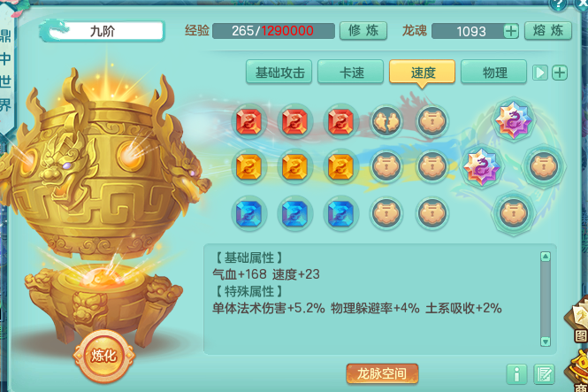Switch to the 基础攻击 tab
This screenshot has height=392, width=588.
coord(279,72)
